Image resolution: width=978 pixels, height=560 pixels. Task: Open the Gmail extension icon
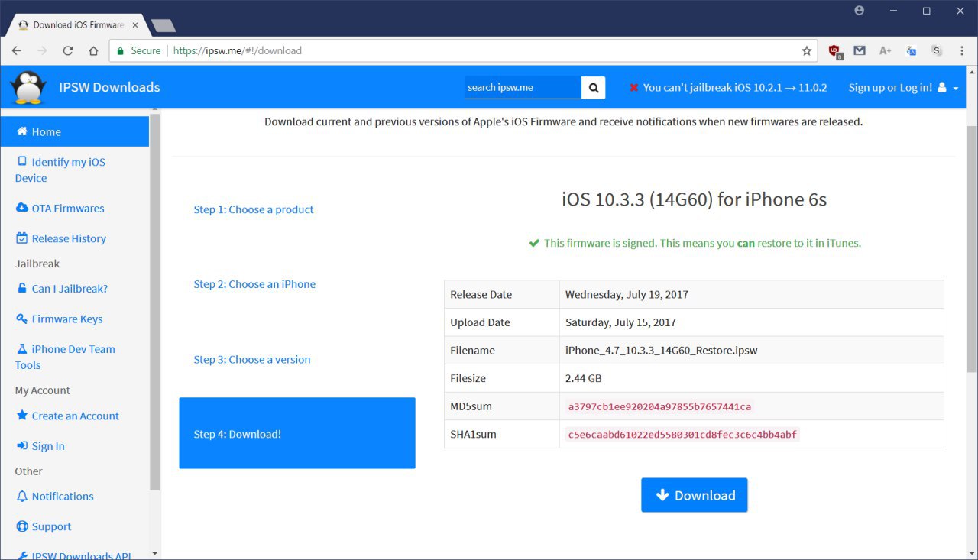pos(860,50)
